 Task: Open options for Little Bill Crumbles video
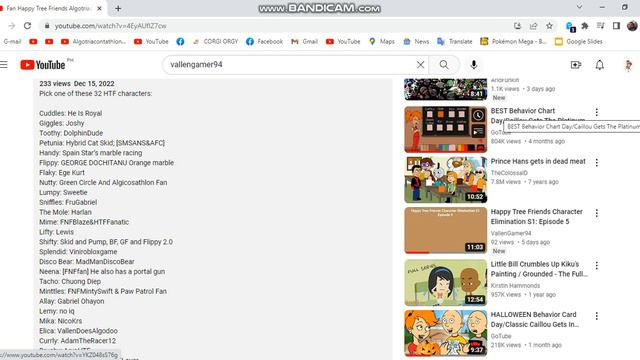click(x=597, y=266)
